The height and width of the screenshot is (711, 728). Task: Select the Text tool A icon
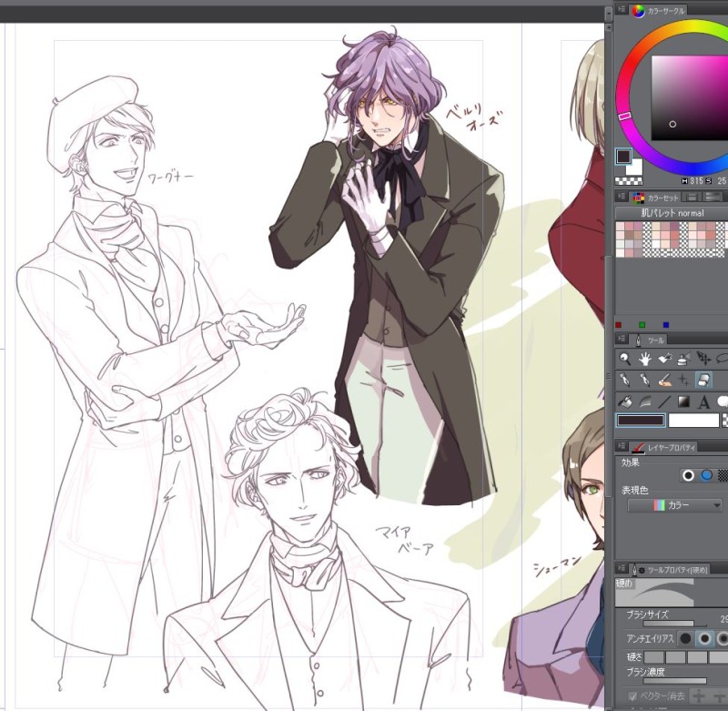click(703, 401)
